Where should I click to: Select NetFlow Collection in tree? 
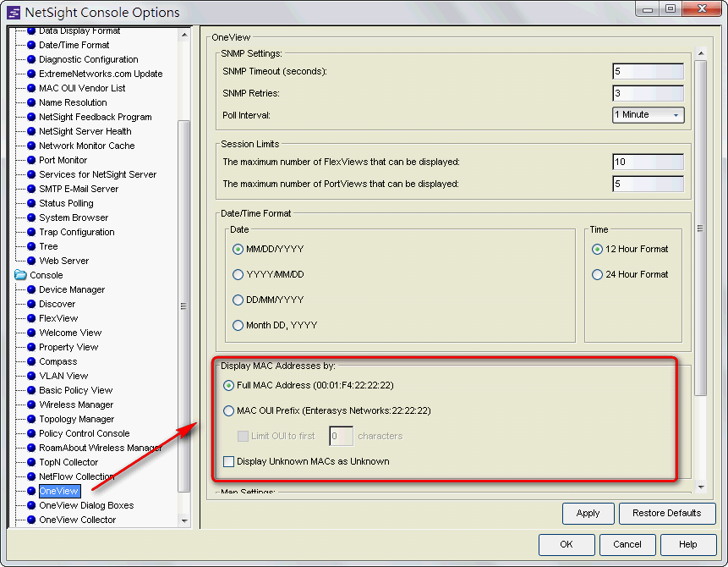pyautogui.click(x=77, y=477)
